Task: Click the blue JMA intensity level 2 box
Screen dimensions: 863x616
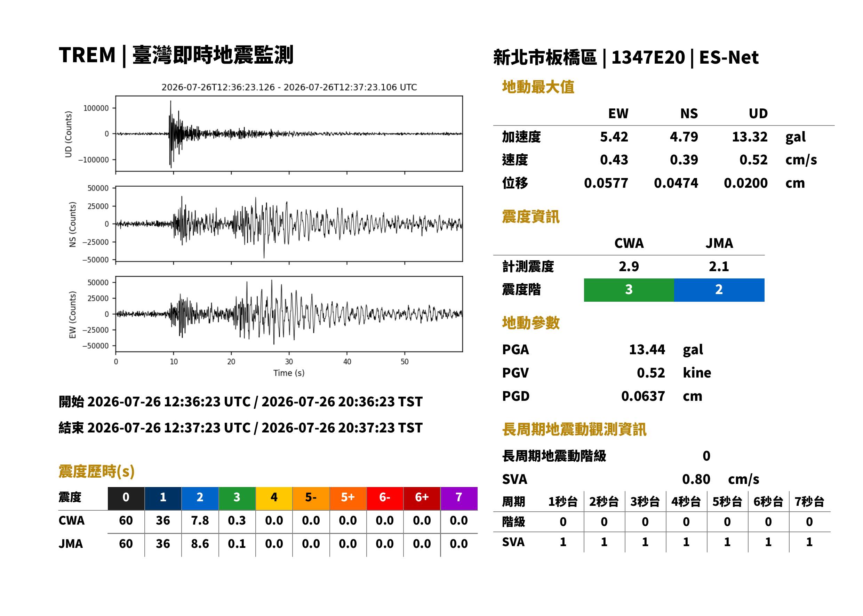Action: pos(719,290)
